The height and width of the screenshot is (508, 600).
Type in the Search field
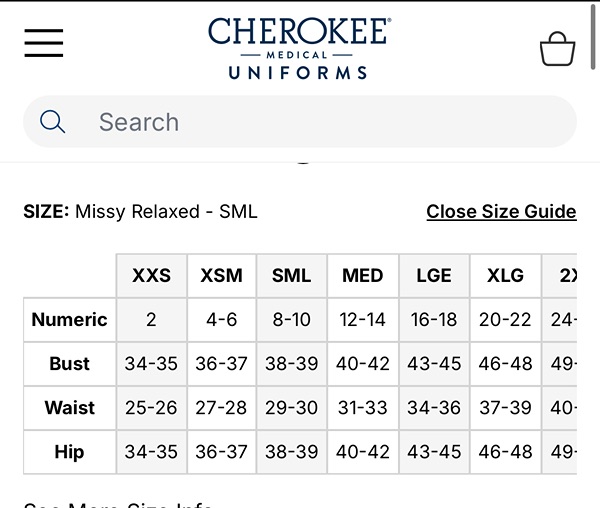pyautogui.click(x=320, y=122)
